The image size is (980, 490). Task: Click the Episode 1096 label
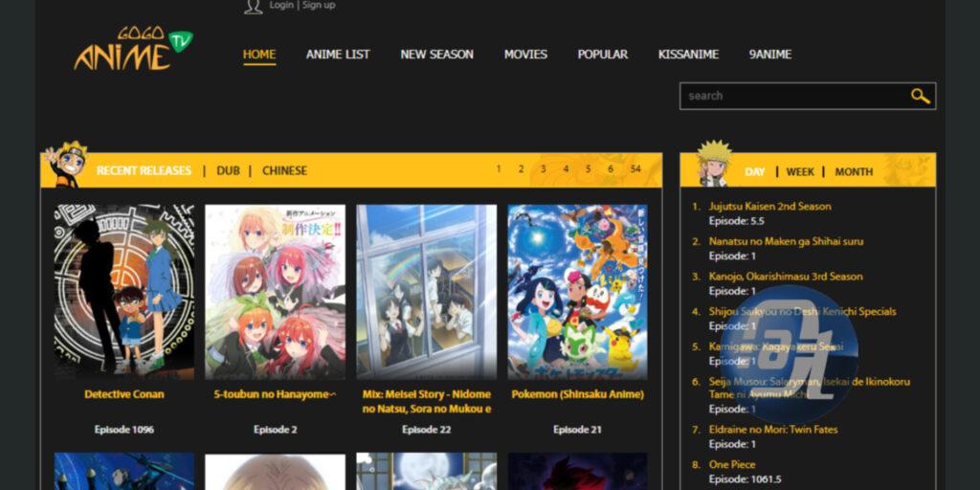click(124, 430)
